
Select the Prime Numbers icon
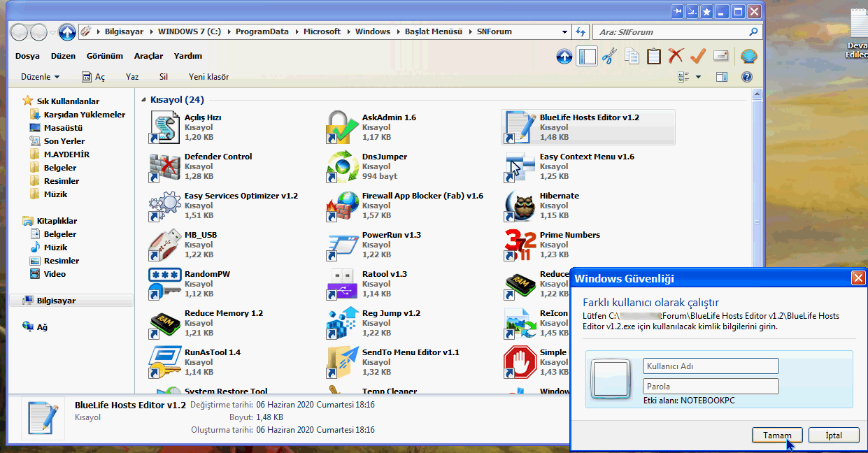[520, 245]
